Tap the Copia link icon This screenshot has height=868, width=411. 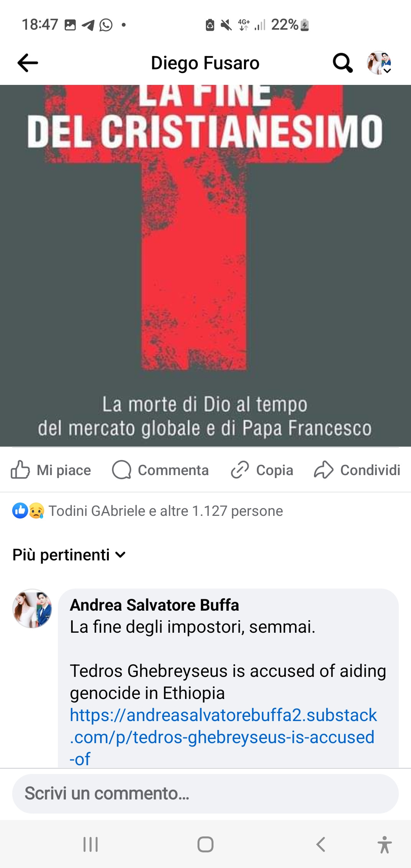[240, 470]
